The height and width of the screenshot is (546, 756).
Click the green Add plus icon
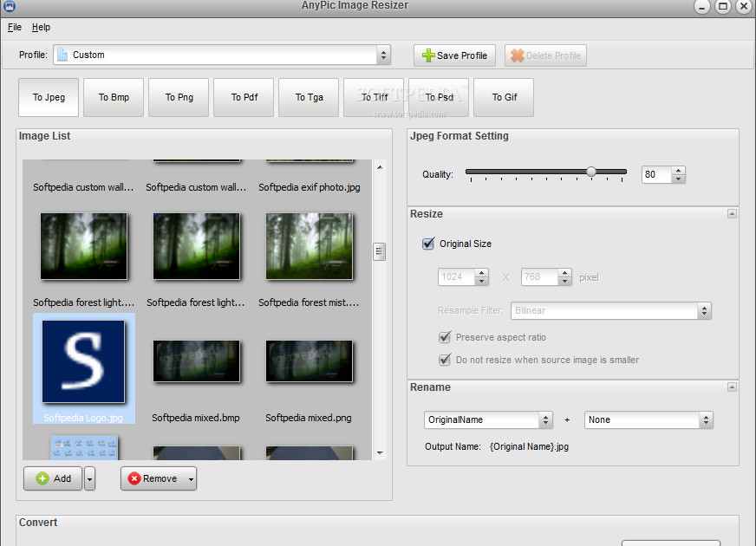tap(42, 478)
